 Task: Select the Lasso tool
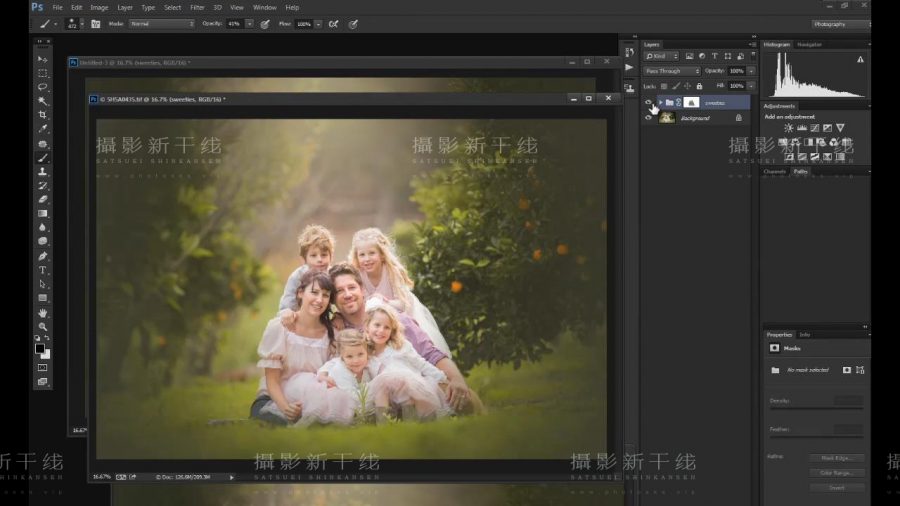[x=42, y=87]
